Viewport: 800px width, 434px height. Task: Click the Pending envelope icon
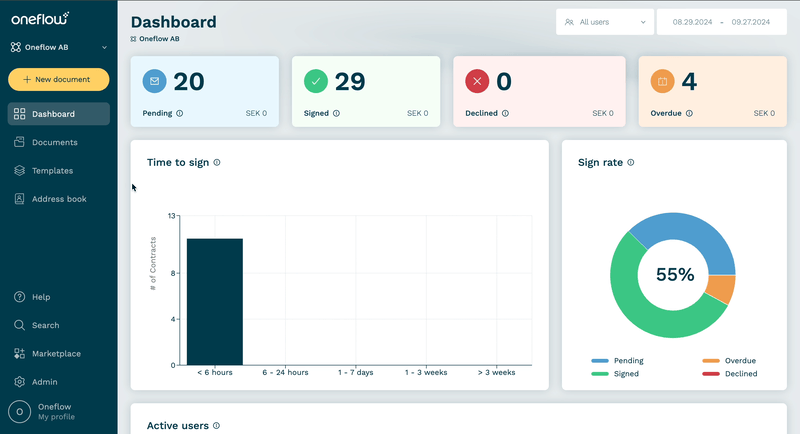pos(155,81)
